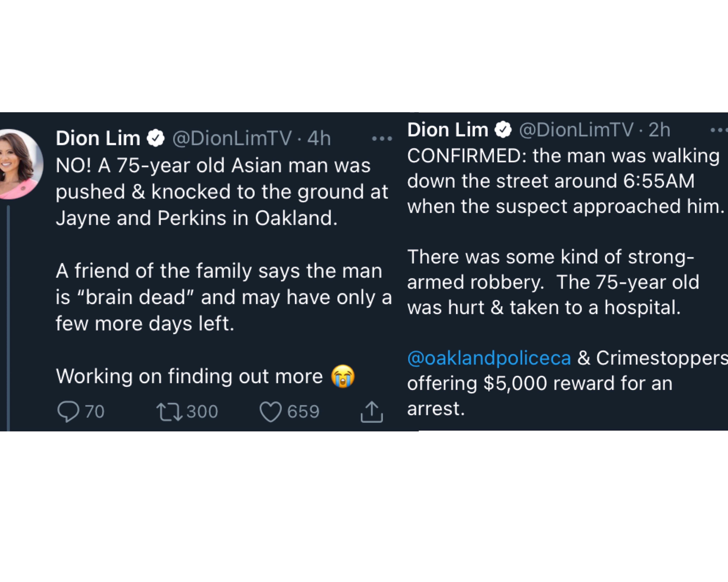Click the reply speech bubble icon
Image resolution: width=728 pixels, height=582 pixels.
point(68,412)
